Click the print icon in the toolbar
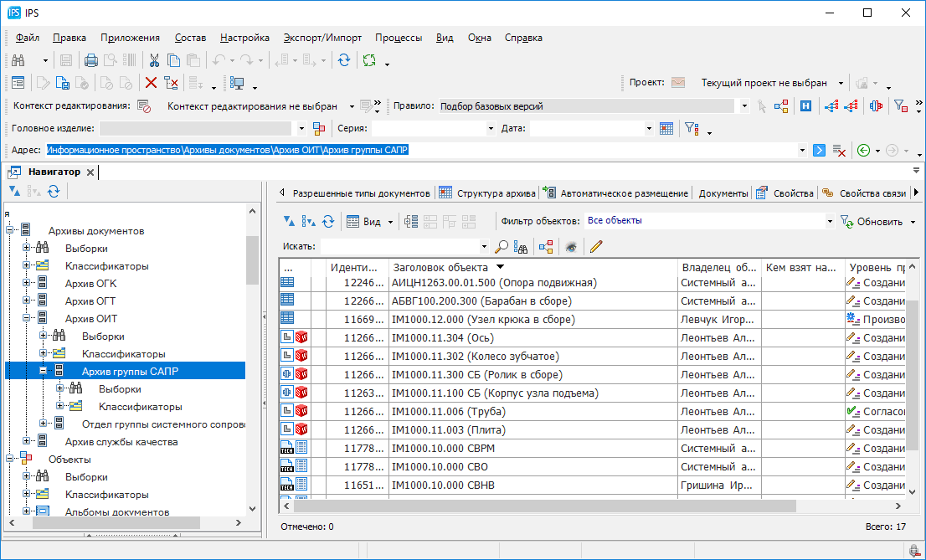 point(91,60)
